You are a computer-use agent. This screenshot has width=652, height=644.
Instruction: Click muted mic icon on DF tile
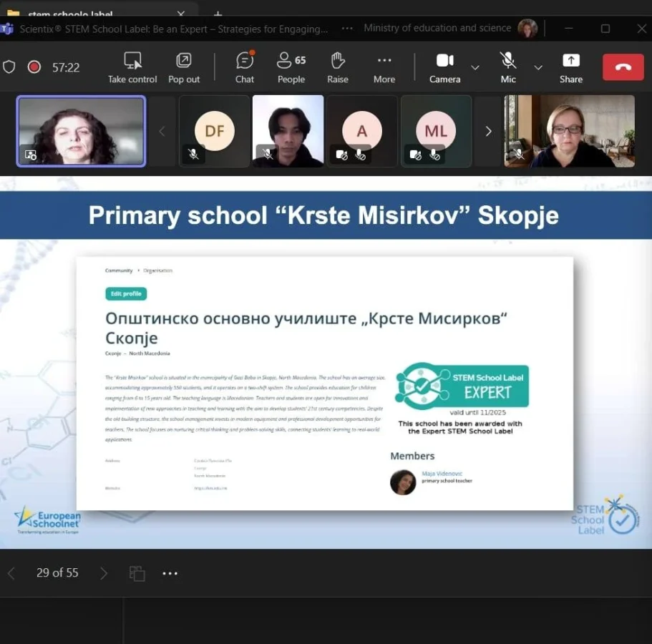pos(193,155)
